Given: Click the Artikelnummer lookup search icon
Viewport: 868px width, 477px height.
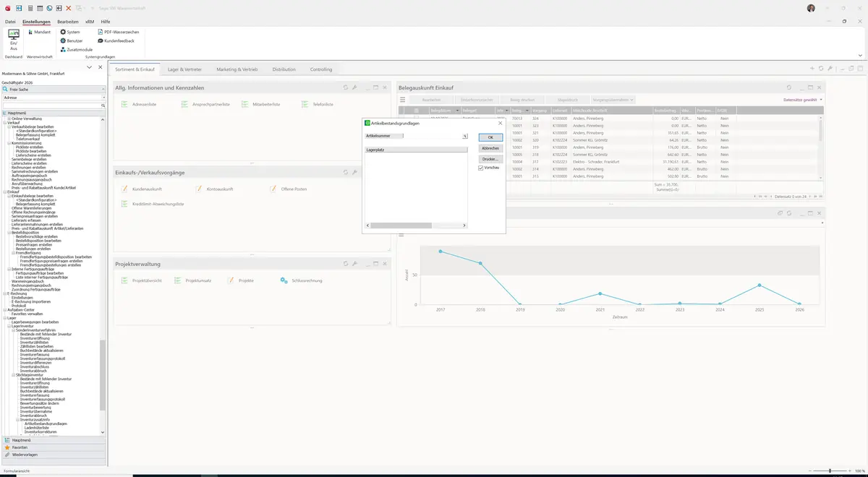Looking at the screenshot, I should 465,136.
